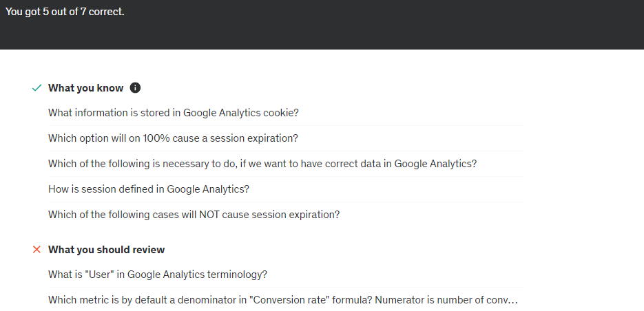Click the red X icon
This screenshot has width=644, height=311.
click(x=37, y=250)
